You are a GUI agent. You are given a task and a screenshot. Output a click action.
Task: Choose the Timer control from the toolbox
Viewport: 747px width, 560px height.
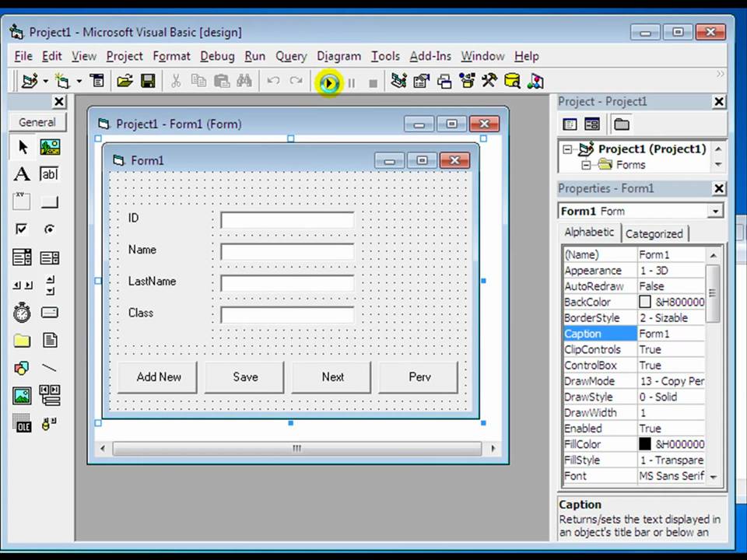22,313
